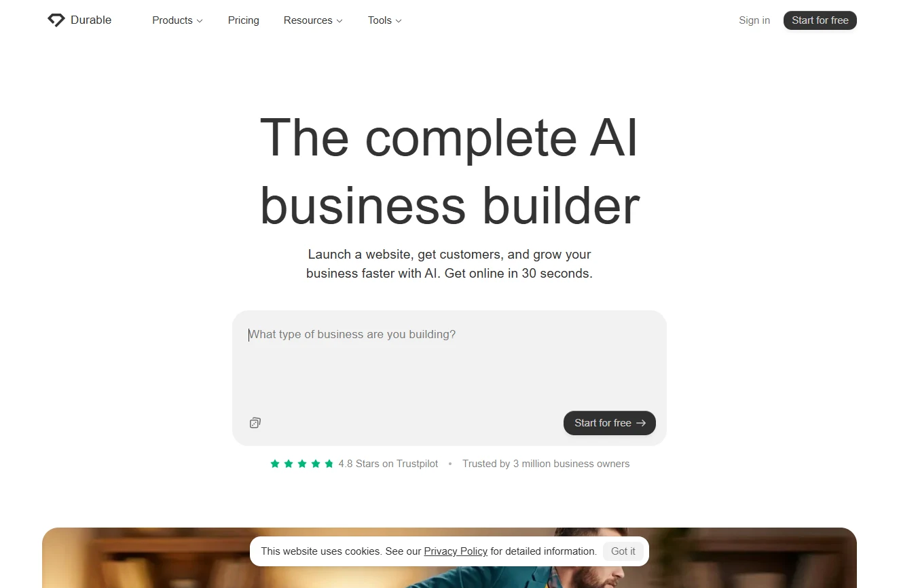
Task: Expand the Tools dropdown menu
Action: [x=385, y=20]
